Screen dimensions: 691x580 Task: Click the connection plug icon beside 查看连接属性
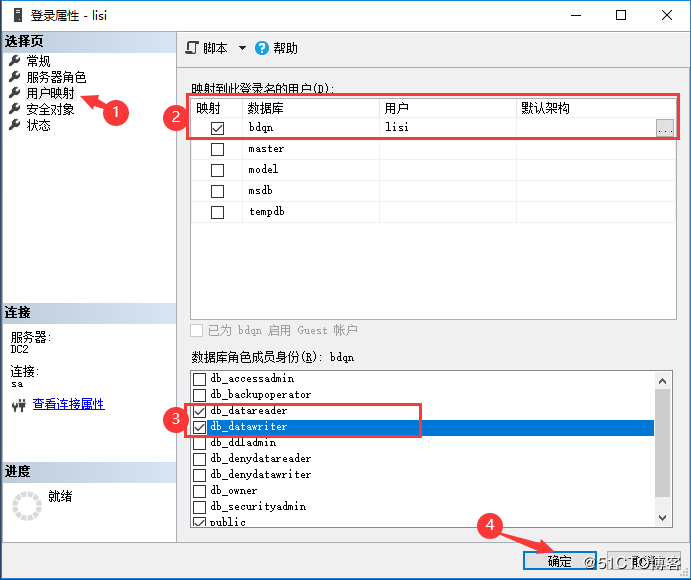(19, 405)
